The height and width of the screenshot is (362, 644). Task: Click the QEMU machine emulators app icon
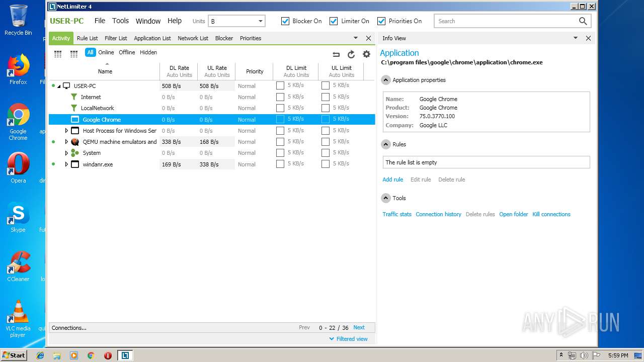75,142
